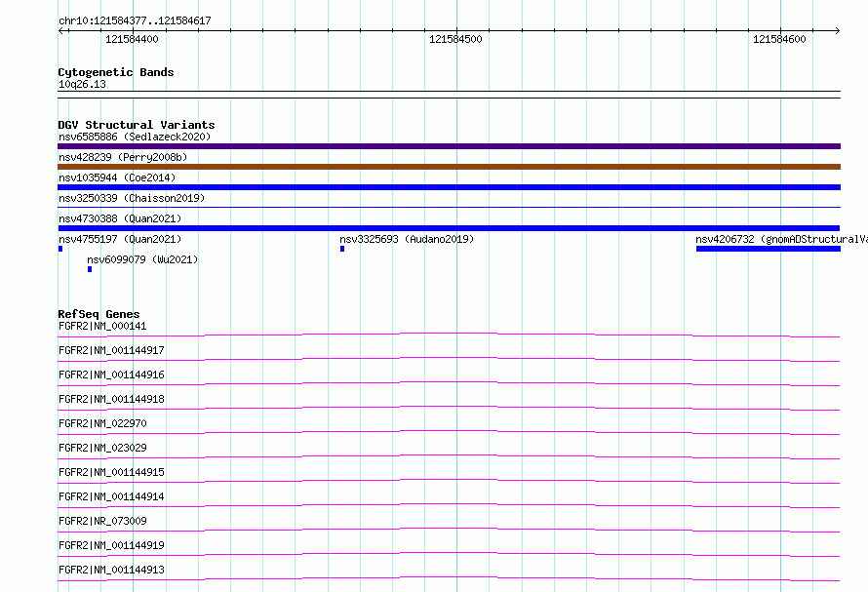Image resolution: width=868 pixels, height=592 pixels.
Task: Open the nsv428239 (Perry2008b) variant label
Action: (123, 157)
